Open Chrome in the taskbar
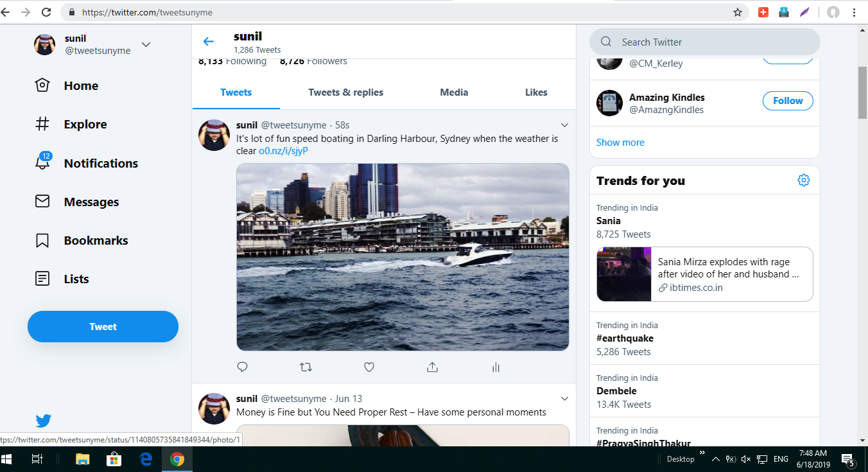Viewport: 868px width, 472px height. pyautogui.click(x=177, y=459)
